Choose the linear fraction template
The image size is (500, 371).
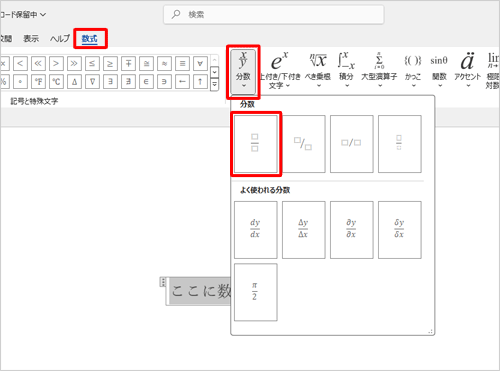click(352, 144)
